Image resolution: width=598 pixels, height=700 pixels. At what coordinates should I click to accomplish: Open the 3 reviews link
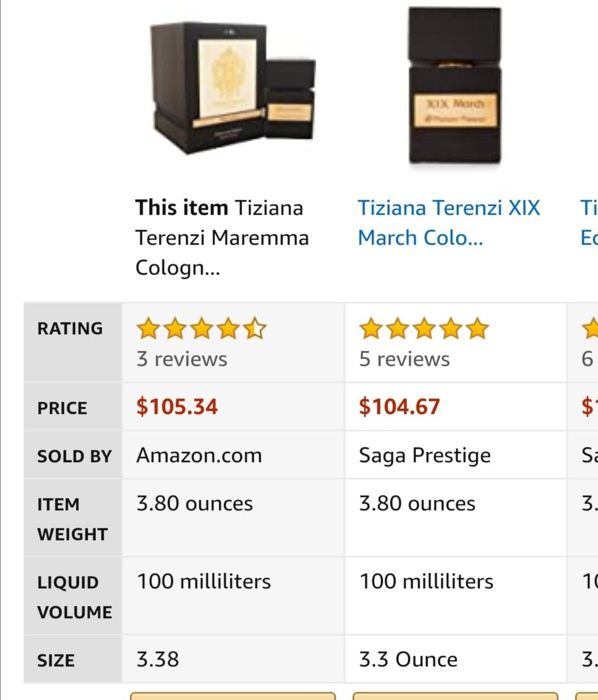click(182, 359)
